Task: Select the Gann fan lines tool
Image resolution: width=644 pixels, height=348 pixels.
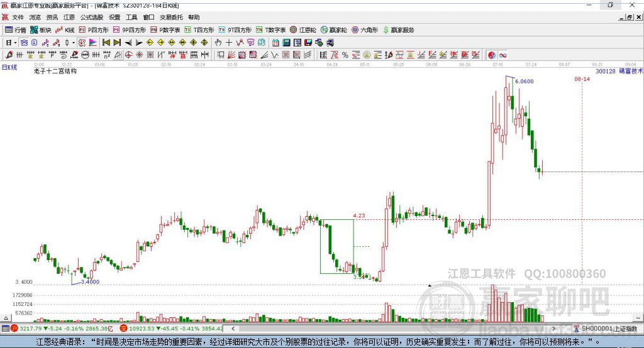Action: pos(231,55)
